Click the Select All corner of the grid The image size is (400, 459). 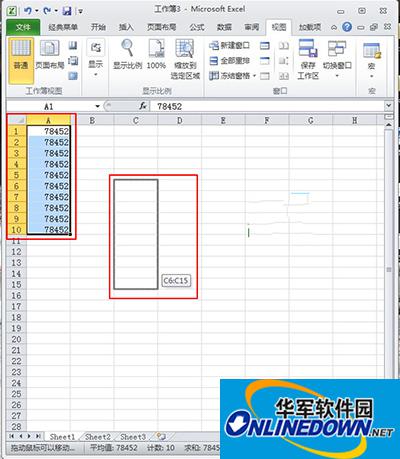click(x=17, y=120)
